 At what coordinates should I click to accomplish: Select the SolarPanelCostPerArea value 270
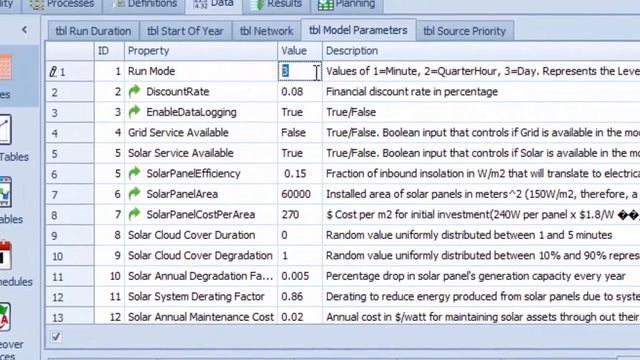290,215
